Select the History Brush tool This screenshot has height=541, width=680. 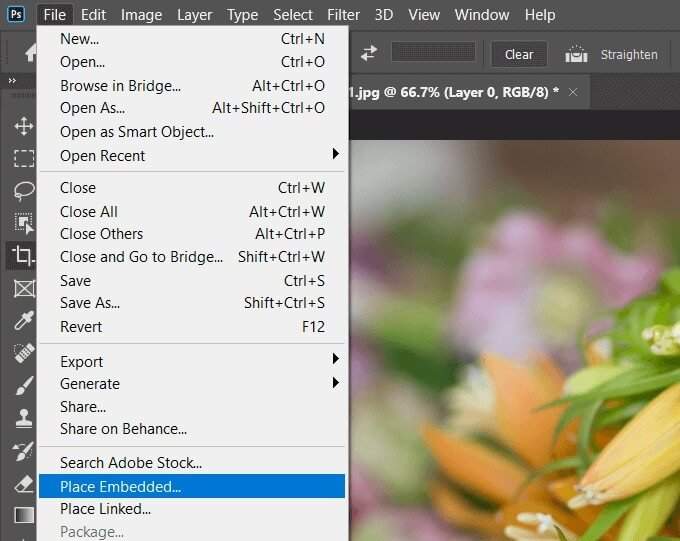click(x=24, y=451)
